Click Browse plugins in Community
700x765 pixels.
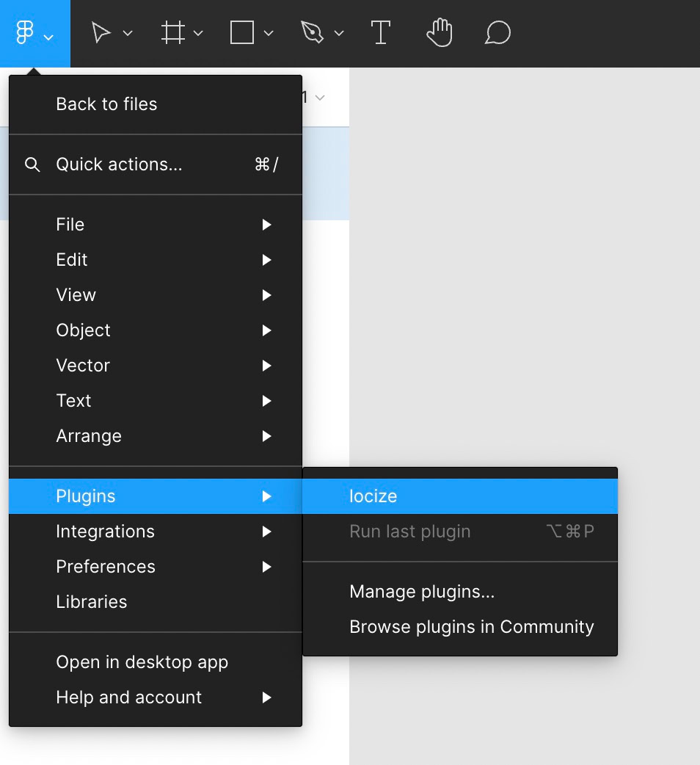pyautogui.click(x=471, y=627)
